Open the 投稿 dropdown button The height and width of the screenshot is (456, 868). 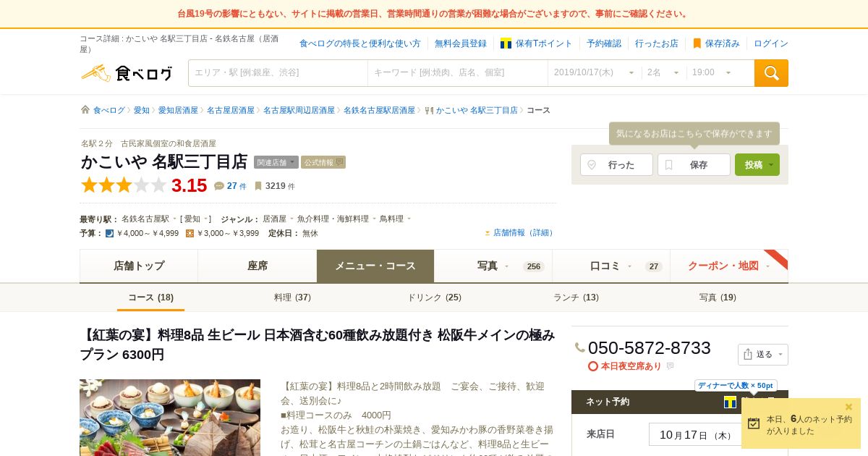point(757,164)
